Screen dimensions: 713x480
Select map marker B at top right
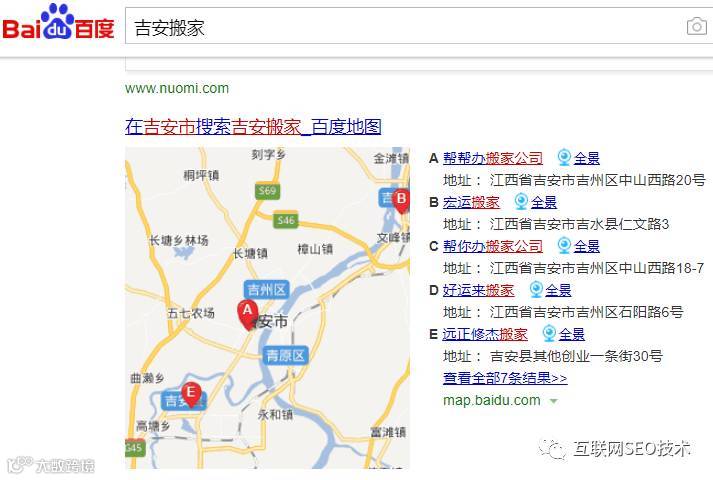click(401, 200)
